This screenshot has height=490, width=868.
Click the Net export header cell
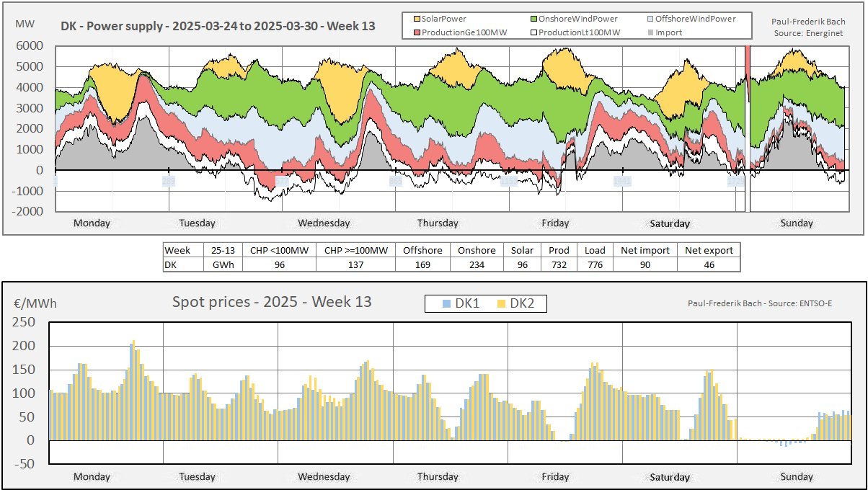(x=709, y=250)
